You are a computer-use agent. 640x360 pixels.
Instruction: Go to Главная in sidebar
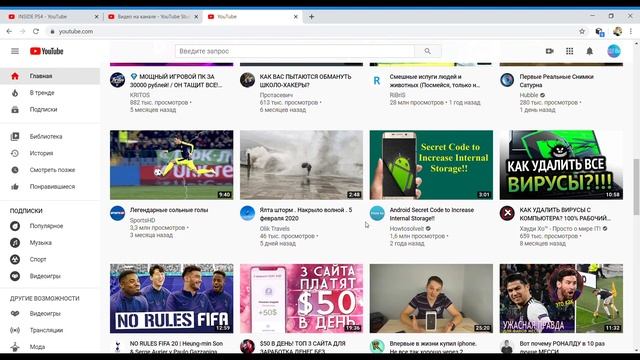point(50,76)
